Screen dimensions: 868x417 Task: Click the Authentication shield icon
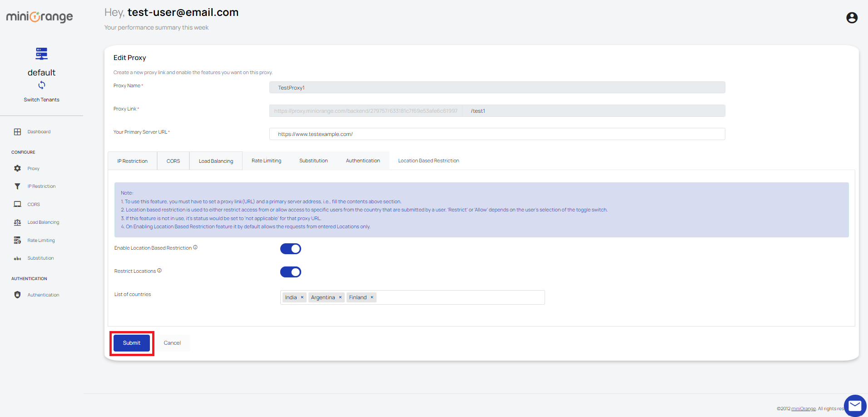coord(17,295)
